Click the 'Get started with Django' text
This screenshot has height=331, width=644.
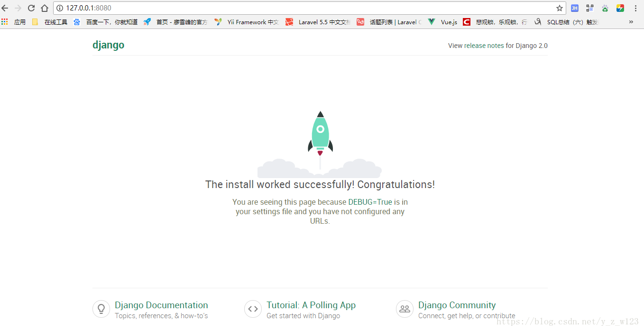click(x=303, y=316)
